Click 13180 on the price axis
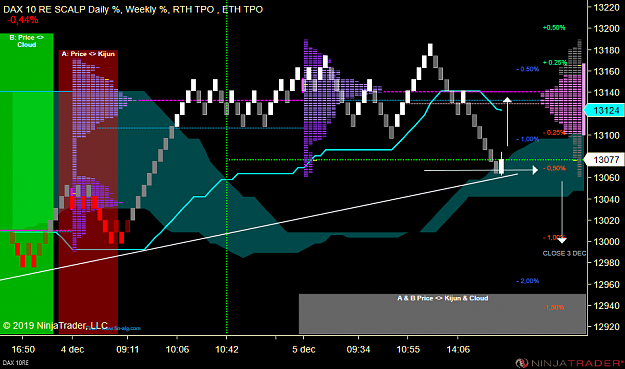 point(606,50)
